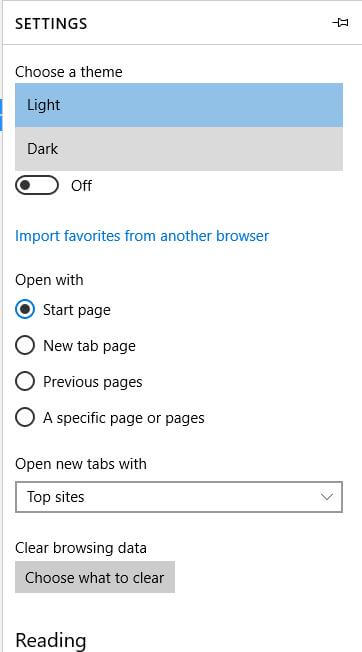The width and height of the screenshot is (362, 652).
Task: Click the Clear browsing data label
Action: 81,548
